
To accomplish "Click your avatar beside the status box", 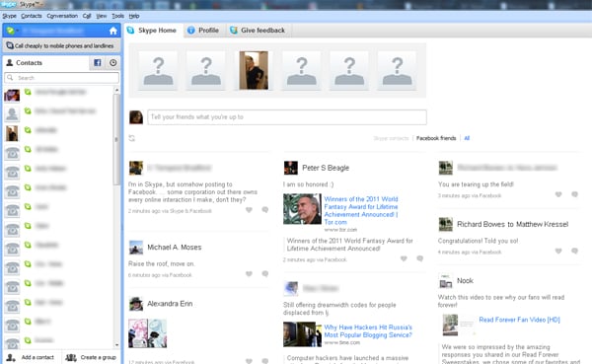I will [x=136, y=117].
